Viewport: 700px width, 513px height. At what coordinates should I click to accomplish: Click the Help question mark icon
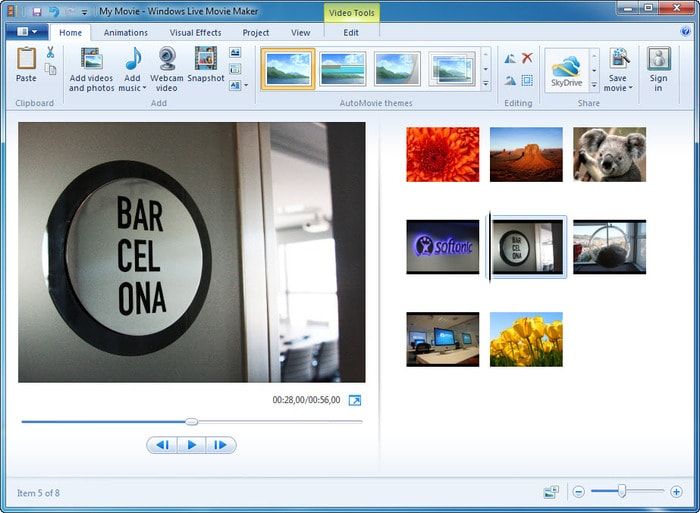pyautogui.click(x=685, y=31)
